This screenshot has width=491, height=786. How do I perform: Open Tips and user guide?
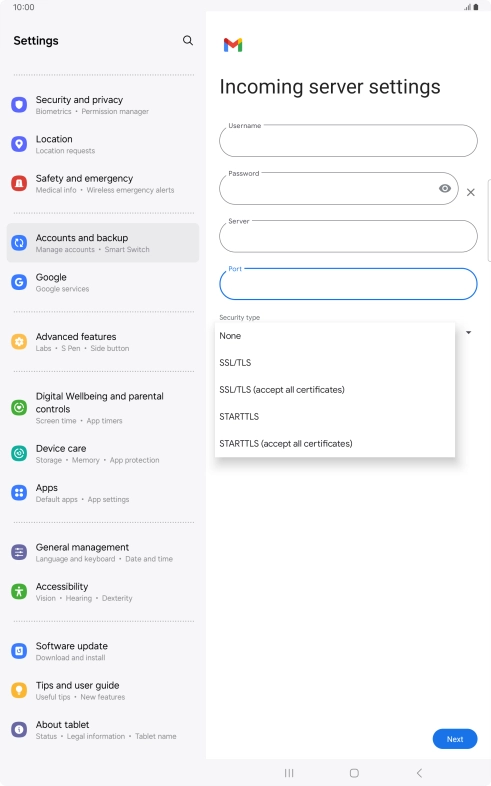tap(103, 690)
